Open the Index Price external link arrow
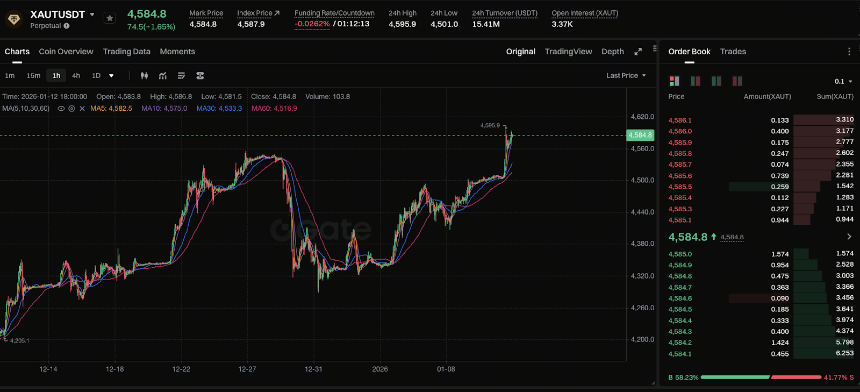This screenshot has width=860, height=392. coord(276,13)
